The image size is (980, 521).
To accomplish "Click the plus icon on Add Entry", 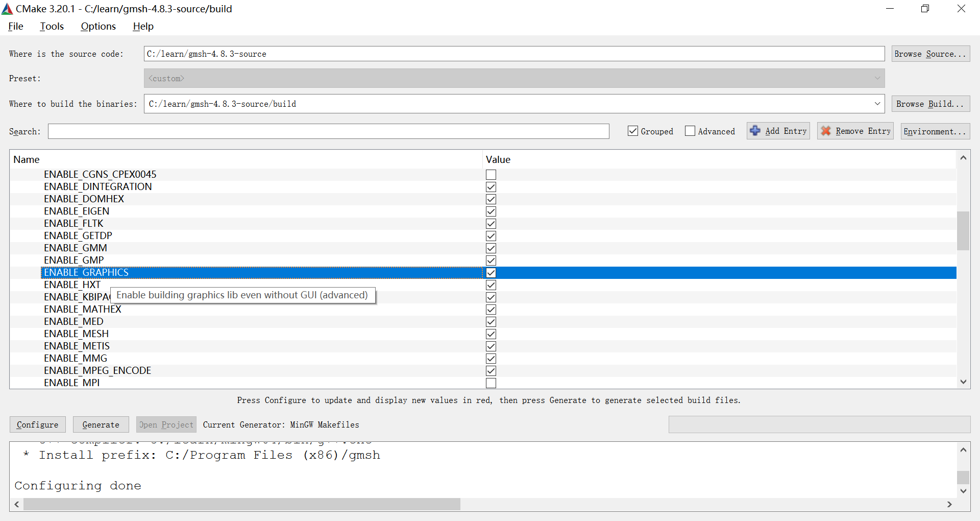I will coord(755,131).
